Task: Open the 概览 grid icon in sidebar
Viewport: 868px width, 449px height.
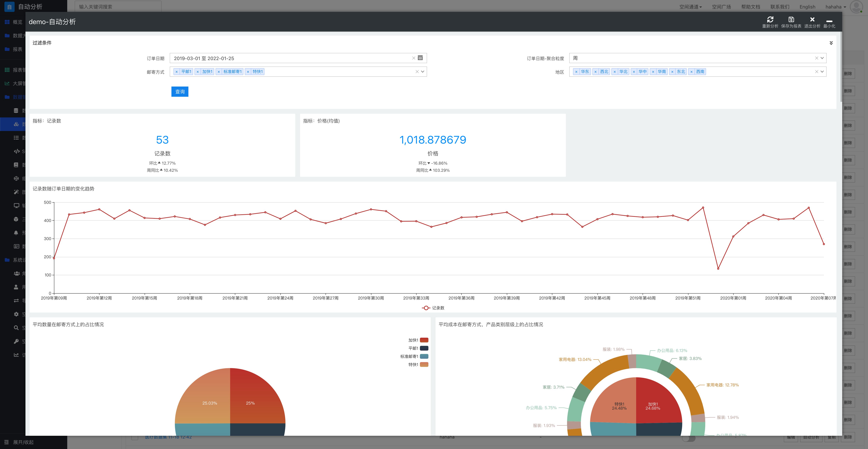Action: (7, 22)
